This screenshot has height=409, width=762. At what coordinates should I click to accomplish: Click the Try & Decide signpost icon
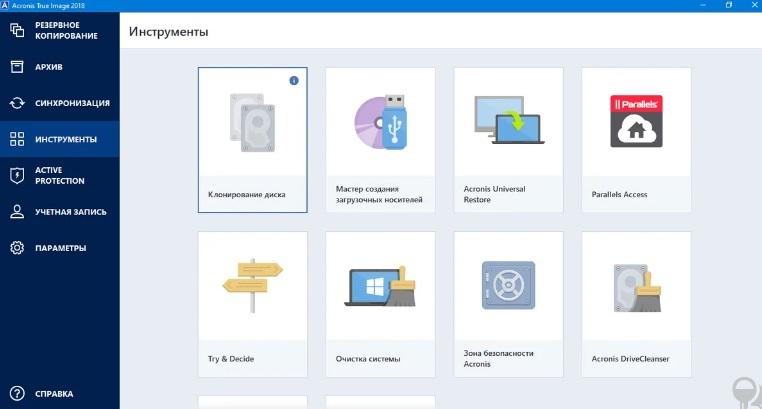point(252,286)
